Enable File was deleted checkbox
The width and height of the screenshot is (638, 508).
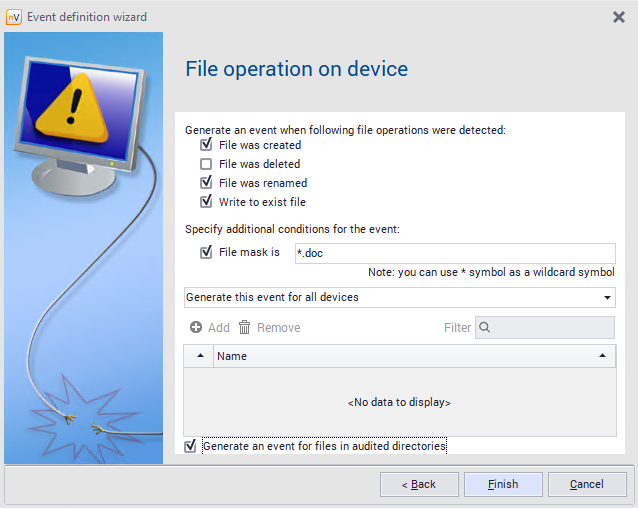206,164
